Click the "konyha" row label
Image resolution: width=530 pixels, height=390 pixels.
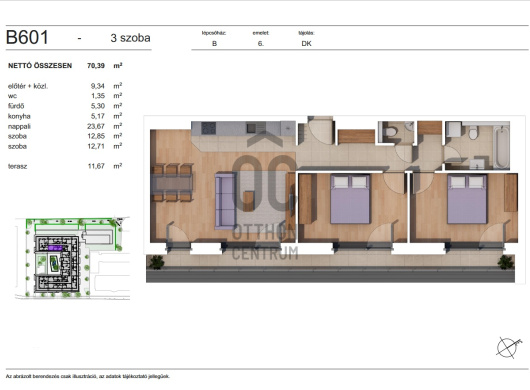tap(19, 116)
